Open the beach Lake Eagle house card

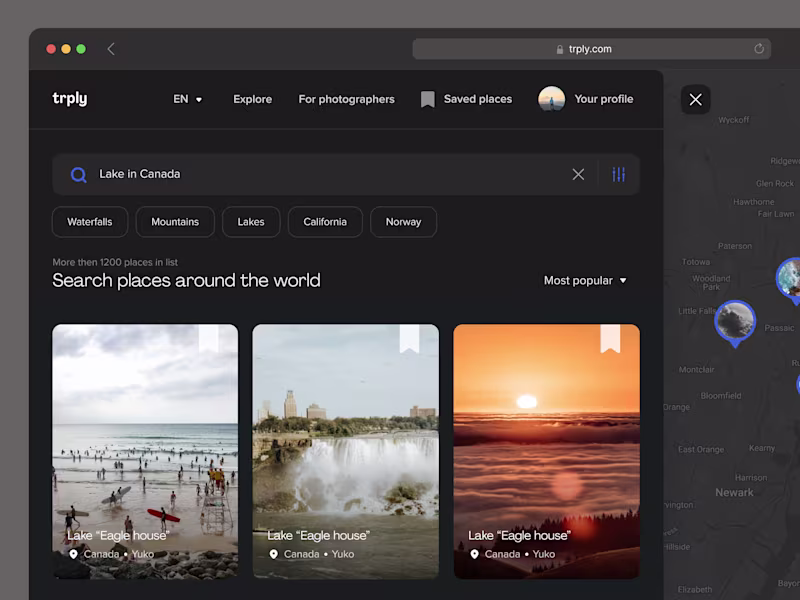[x=145, y=452]
